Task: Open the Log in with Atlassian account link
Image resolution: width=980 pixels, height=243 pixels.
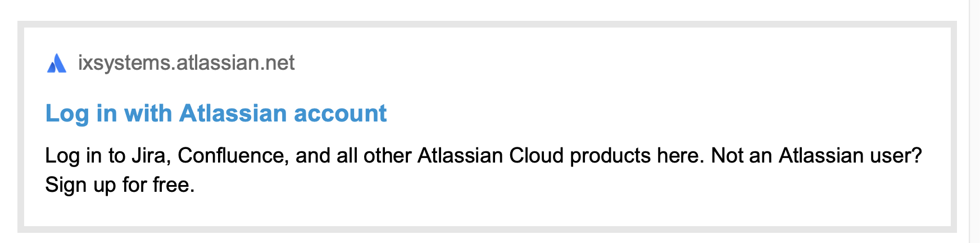Action: 216,113
